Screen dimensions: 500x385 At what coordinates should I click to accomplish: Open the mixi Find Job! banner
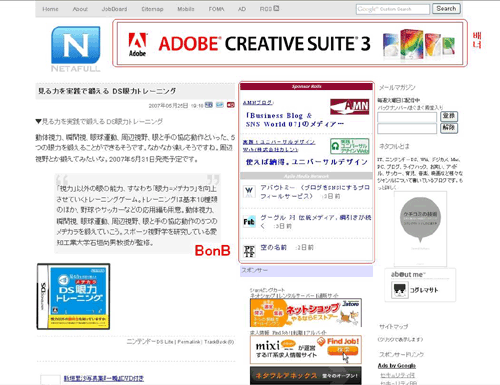coord(306,349)
